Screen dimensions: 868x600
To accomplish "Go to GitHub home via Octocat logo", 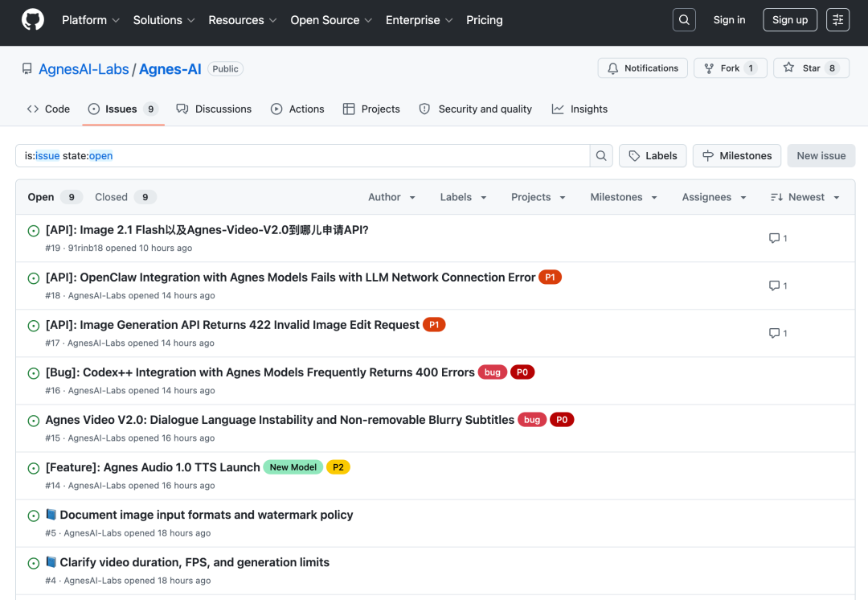I will (33, 20).
